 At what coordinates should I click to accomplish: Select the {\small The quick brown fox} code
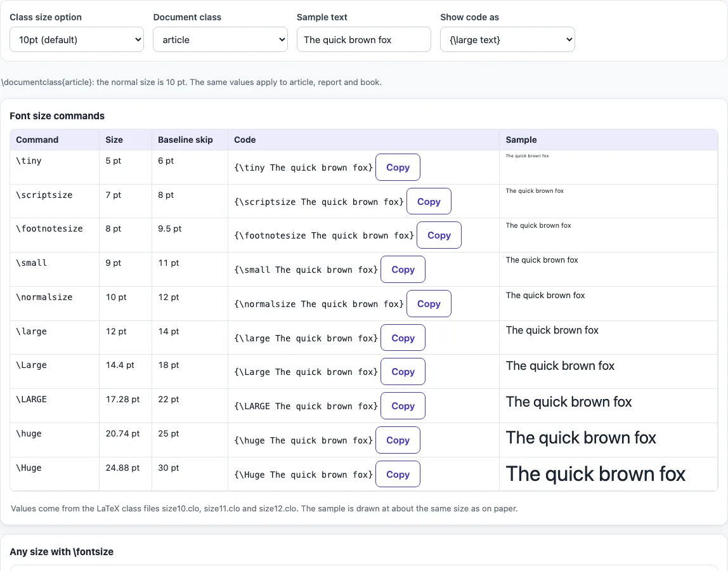tap(306, 270)
